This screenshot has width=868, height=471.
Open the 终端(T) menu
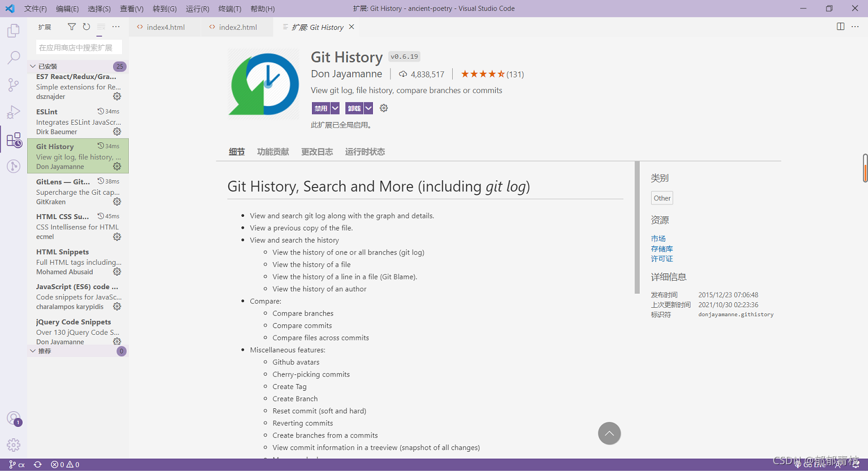tap(229, 8)
